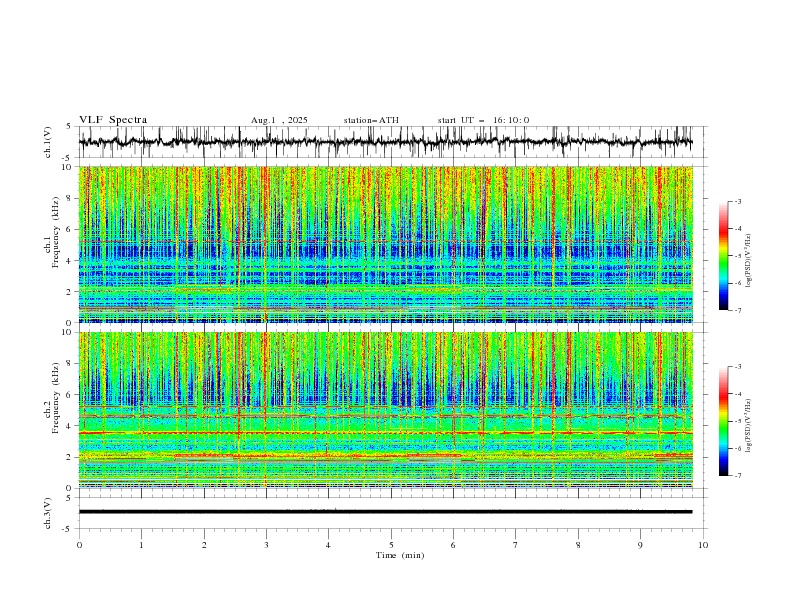Click the "7" minute tick on time axis
Viewport: 792px width, 612px height.
pos(515,545)
